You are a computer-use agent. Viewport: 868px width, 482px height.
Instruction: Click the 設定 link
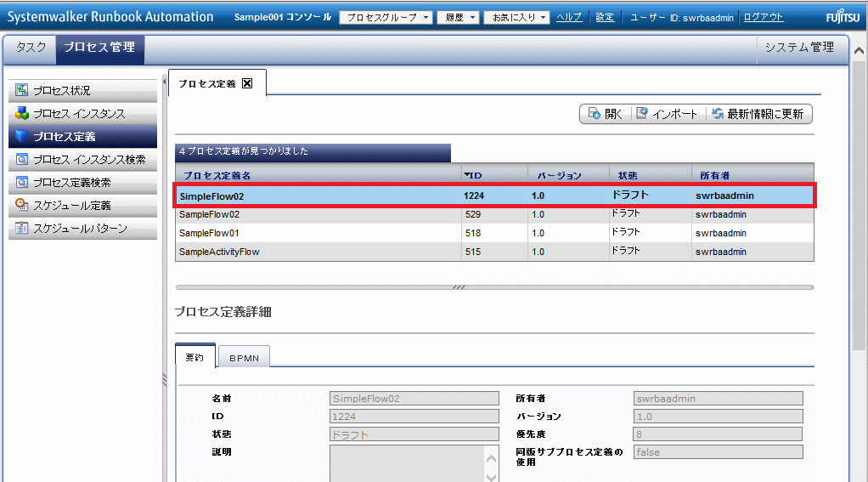[x=605, y=17]
